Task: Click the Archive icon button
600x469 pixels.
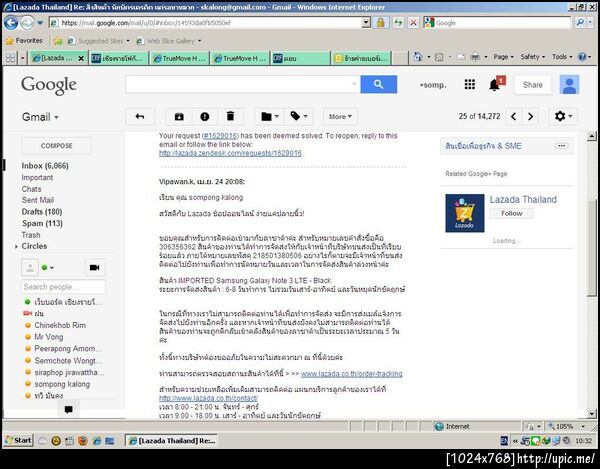Action: [x=179, y=117]
